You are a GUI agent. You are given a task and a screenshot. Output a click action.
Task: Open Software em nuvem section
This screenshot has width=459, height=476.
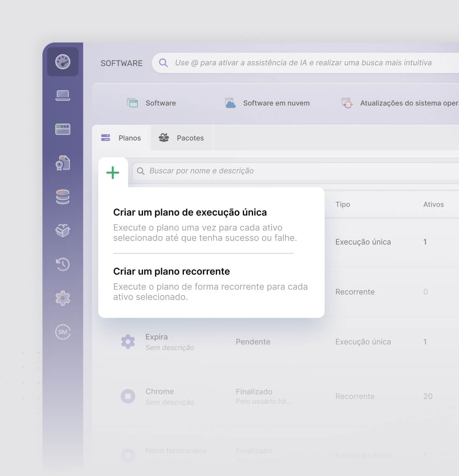[267, 103]
